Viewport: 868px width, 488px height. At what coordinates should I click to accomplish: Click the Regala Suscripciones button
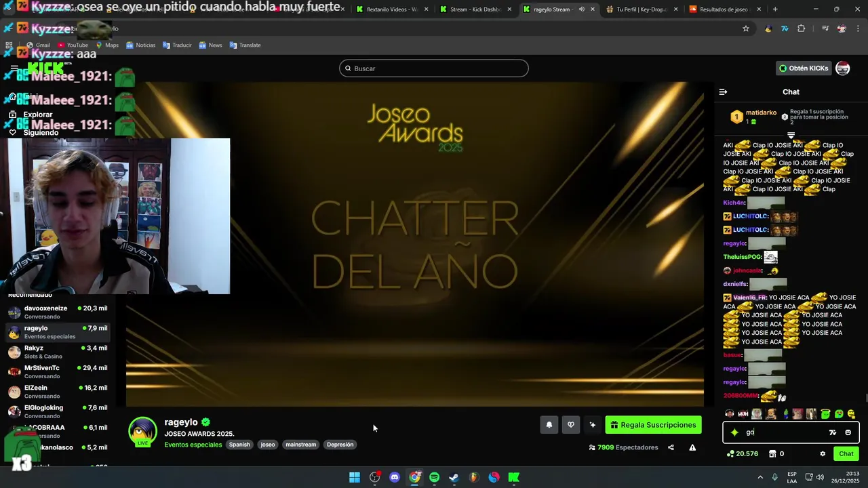tap(653, 425)
